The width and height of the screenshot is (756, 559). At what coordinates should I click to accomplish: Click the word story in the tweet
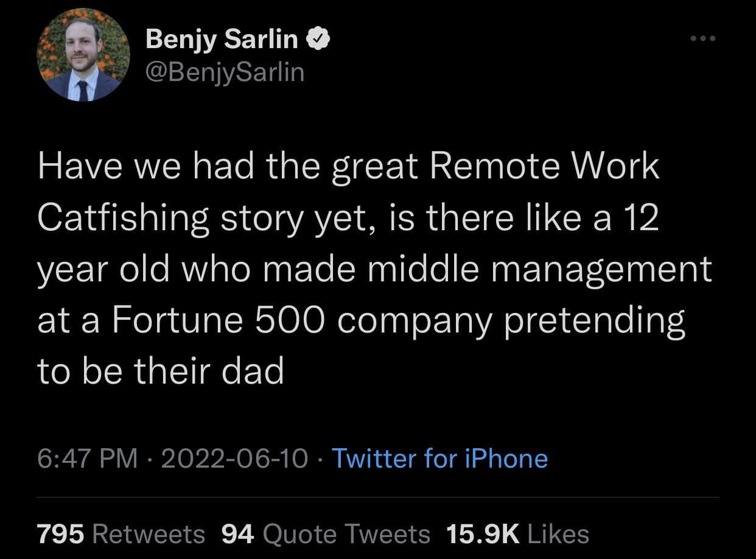(261, 219)
